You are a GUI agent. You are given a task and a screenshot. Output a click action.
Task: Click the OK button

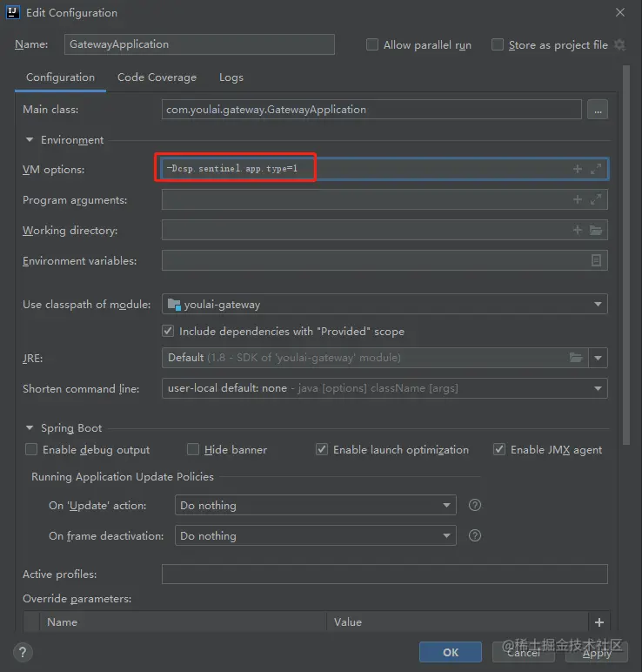(x=451, y=652)
